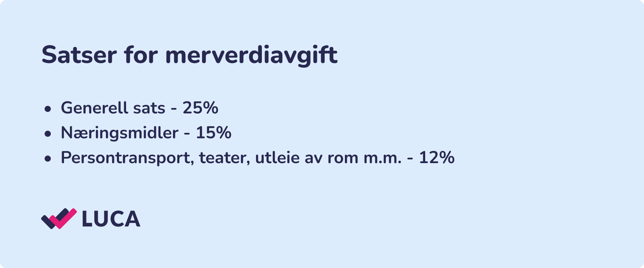
Task: Click the 12% rate value
Action: (x=436, y=158)
